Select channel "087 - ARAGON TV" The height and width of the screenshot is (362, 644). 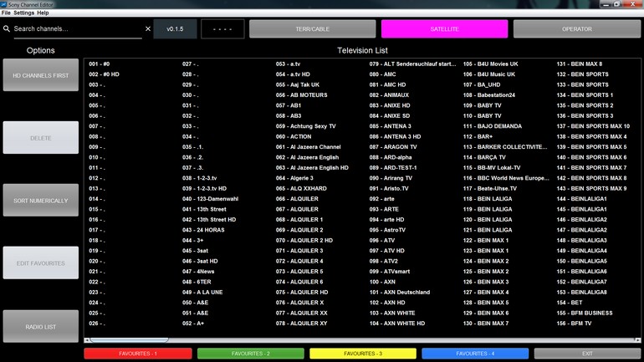tap(393, 147)
